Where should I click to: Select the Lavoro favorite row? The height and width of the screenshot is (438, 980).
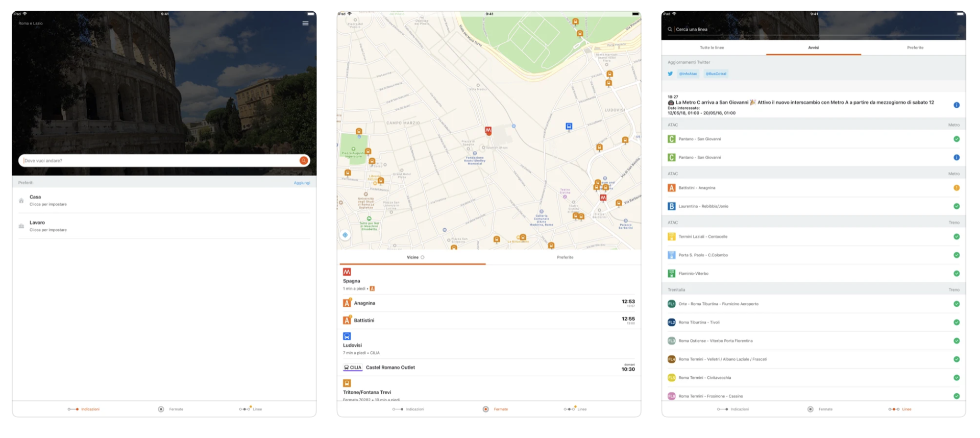point(164,226)
